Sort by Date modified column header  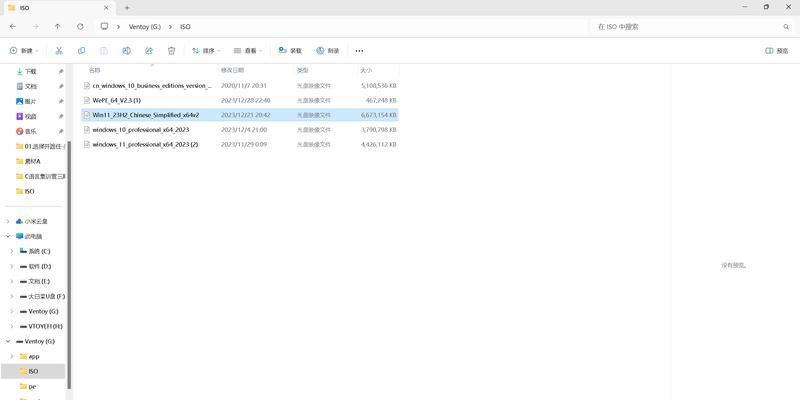point(232,70)
